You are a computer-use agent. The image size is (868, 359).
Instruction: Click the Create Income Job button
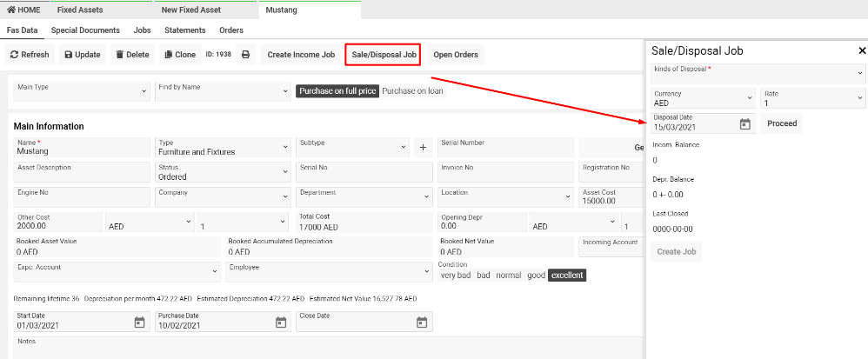pyautogui.click(x=301, y=55)
